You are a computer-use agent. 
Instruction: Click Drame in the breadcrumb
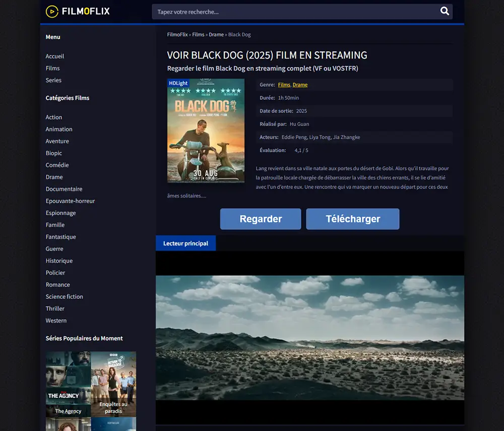point(216,34)
